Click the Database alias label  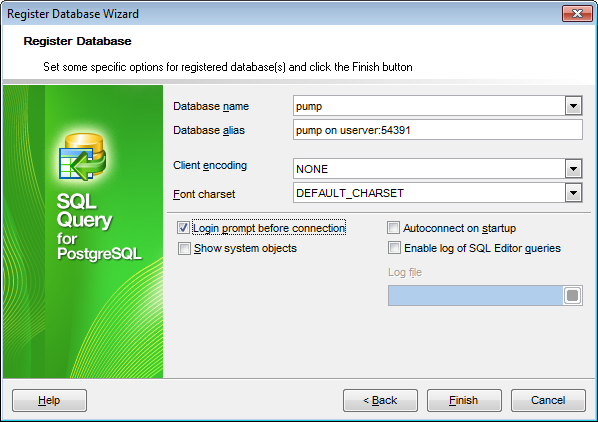coord(209,130)
